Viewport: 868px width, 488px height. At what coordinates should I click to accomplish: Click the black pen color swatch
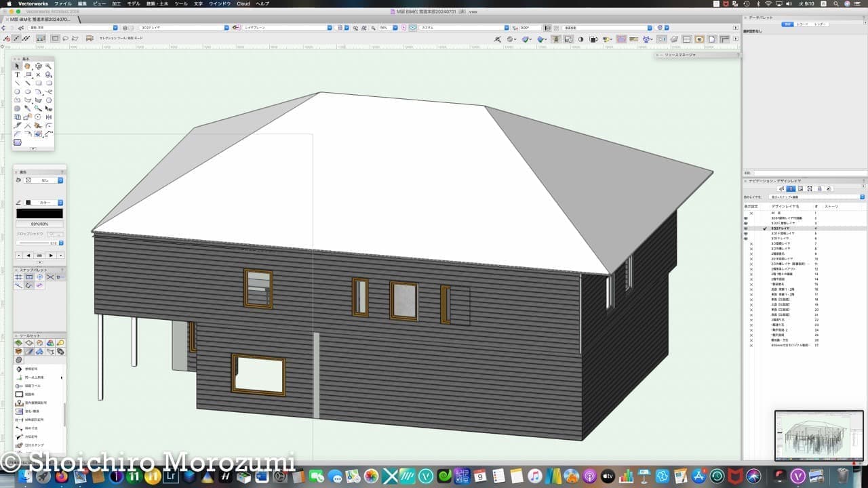pyautogui.click(x=39, y=213)
